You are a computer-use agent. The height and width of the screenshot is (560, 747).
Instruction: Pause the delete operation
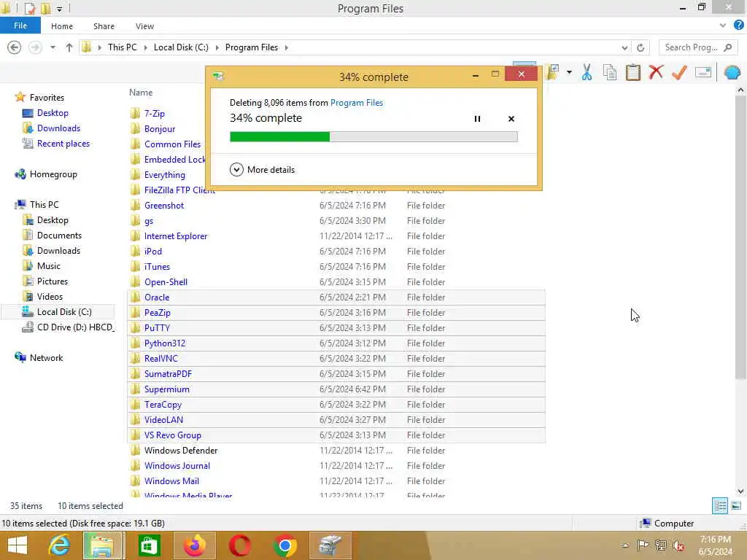[x=477, y=119]
